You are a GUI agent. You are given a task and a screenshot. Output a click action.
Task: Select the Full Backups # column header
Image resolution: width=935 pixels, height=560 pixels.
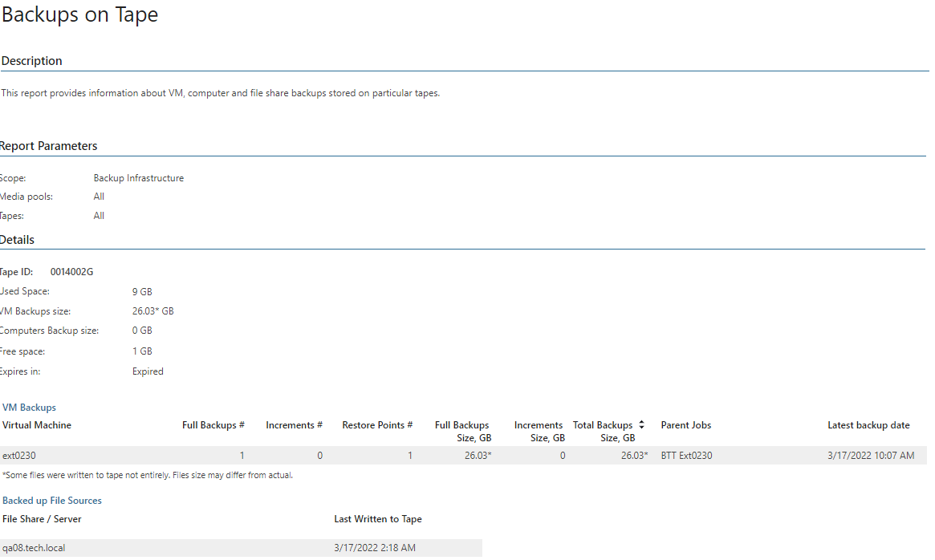tap(213, 425)
